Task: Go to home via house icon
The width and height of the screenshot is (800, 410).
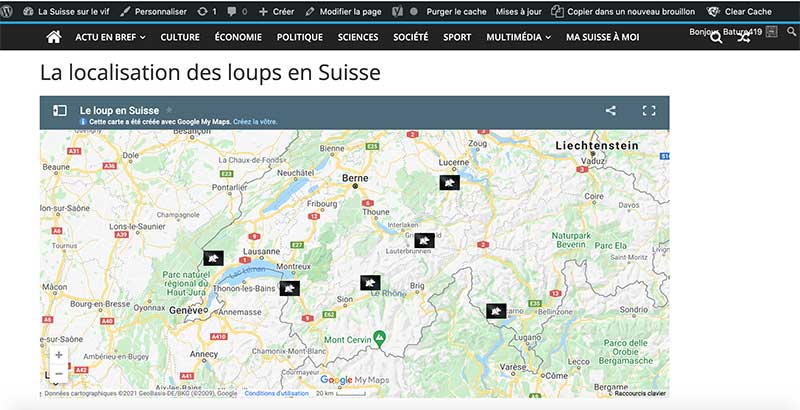Action: click(54, 37)
